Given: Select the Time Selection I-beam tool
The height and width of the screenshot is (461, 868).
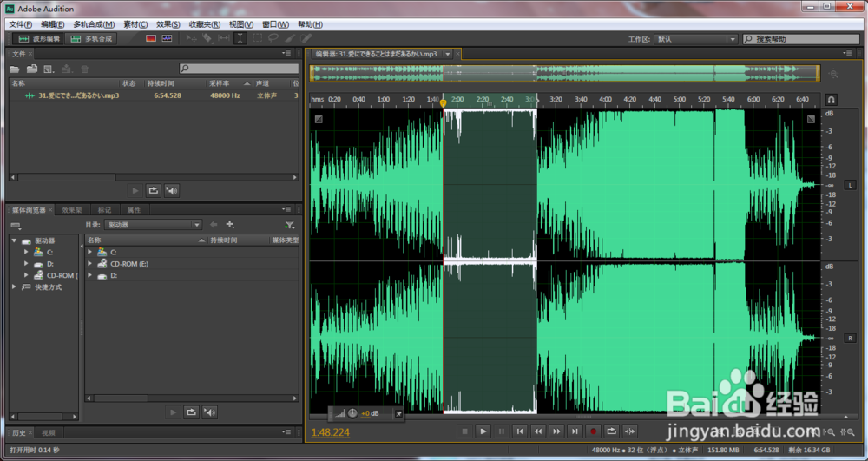Looking at the screenshot, I should coord(240,38).
